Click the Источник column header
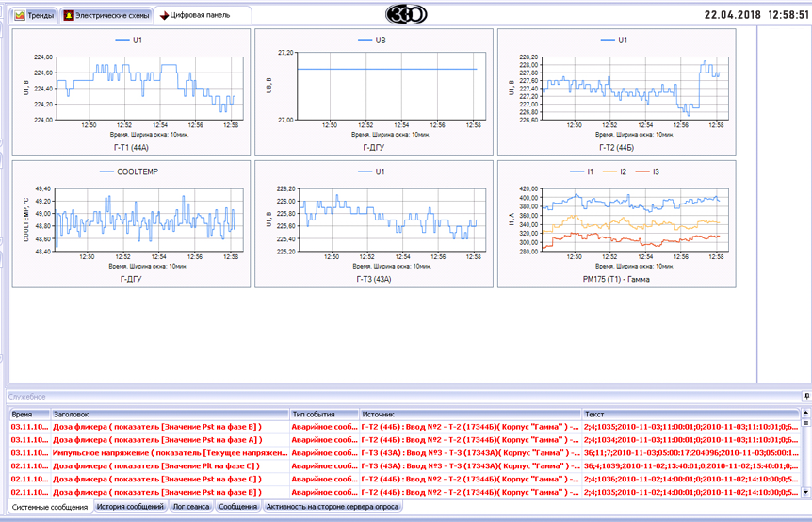 470,415
